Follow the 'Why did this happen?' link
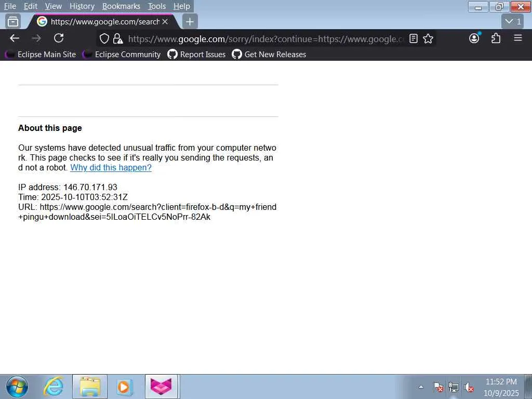This screenshot has height=399, width=532. [111, 168]
